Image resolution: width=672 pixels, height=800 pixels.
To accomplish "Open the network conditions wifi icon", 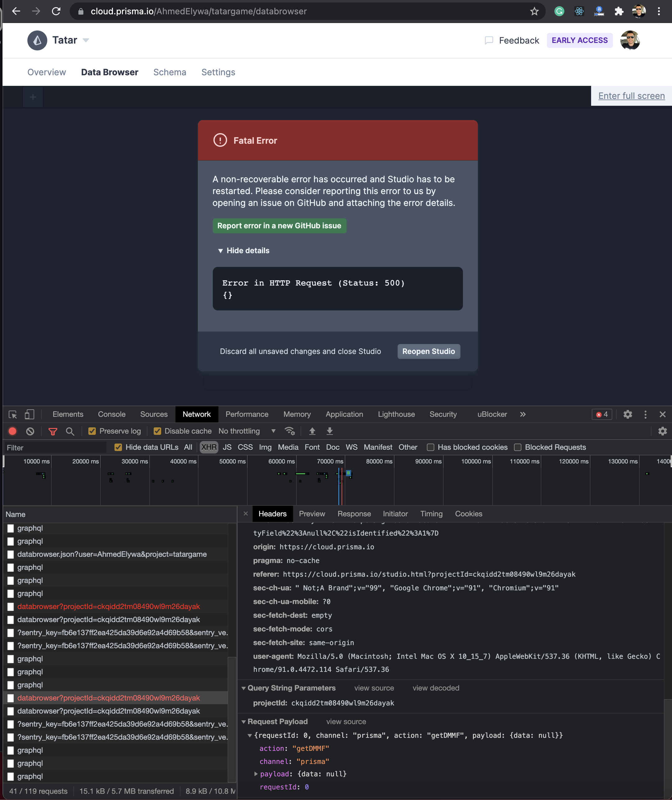I will [x=290, y=431].
